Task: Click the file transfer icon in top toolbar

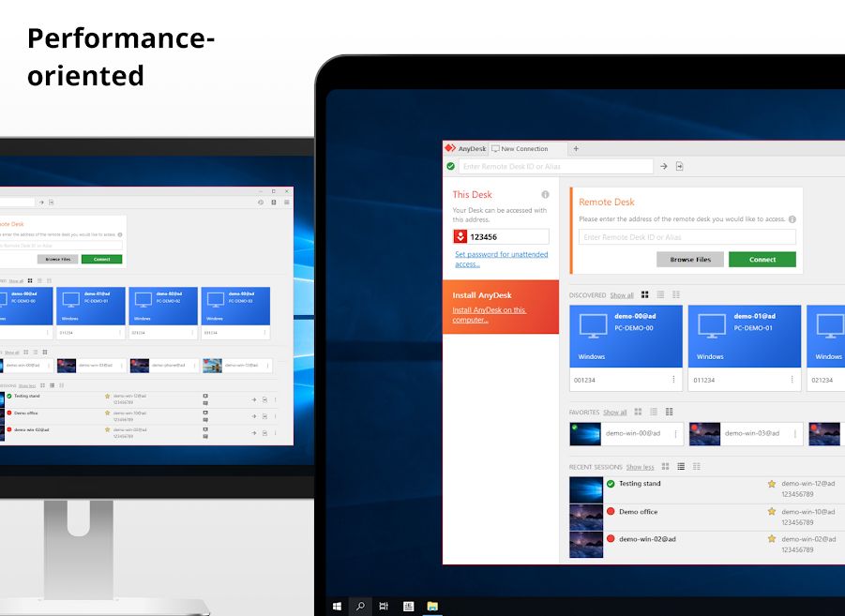Action: [680, 166]
